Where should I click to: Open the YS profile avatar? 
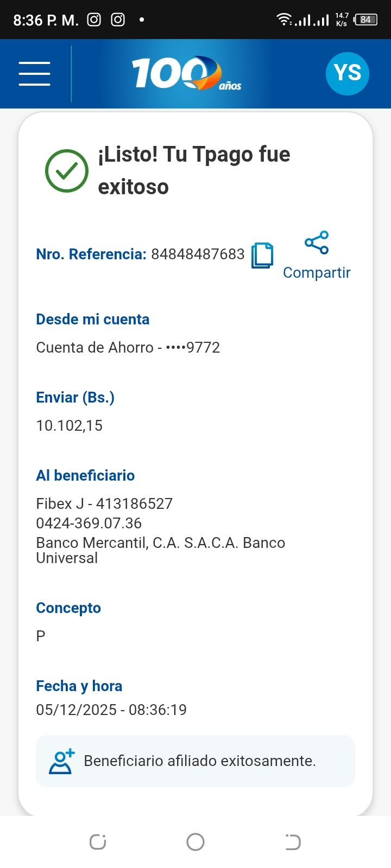[347, 73]
